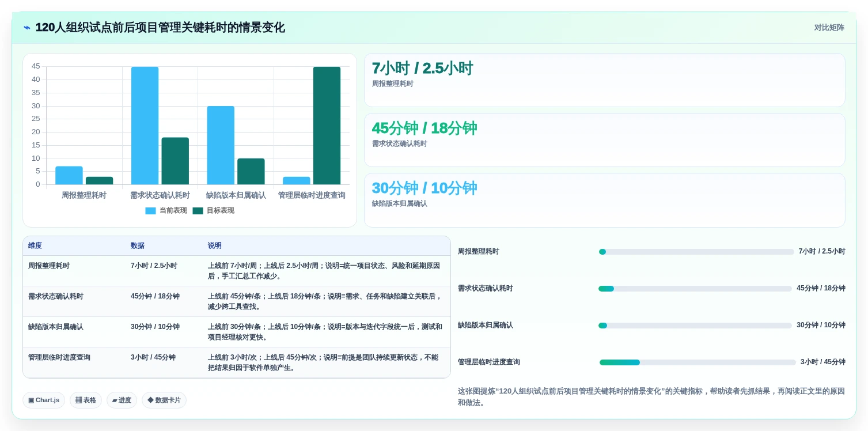This screenshot has width=868, height=431.
Task: Click the 上线前 7小时/周 description cell
Action: click(327, 271)
